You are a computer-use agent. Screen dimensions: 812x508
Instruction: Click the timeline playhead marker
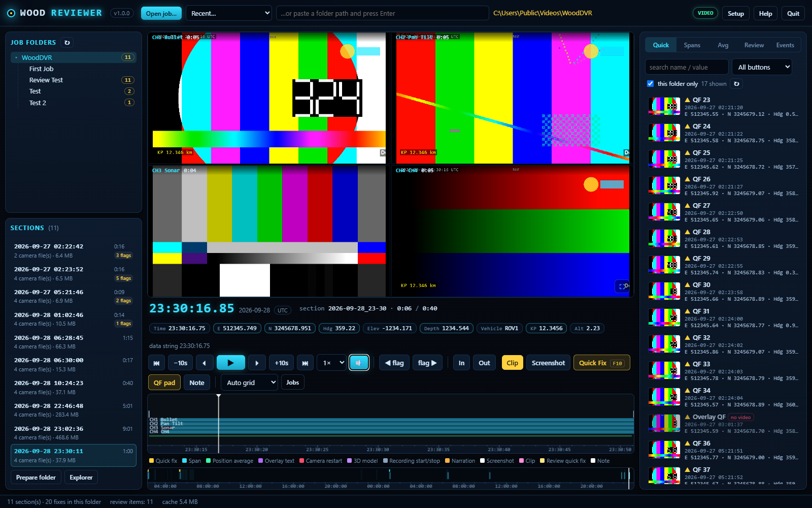(219, 396)
